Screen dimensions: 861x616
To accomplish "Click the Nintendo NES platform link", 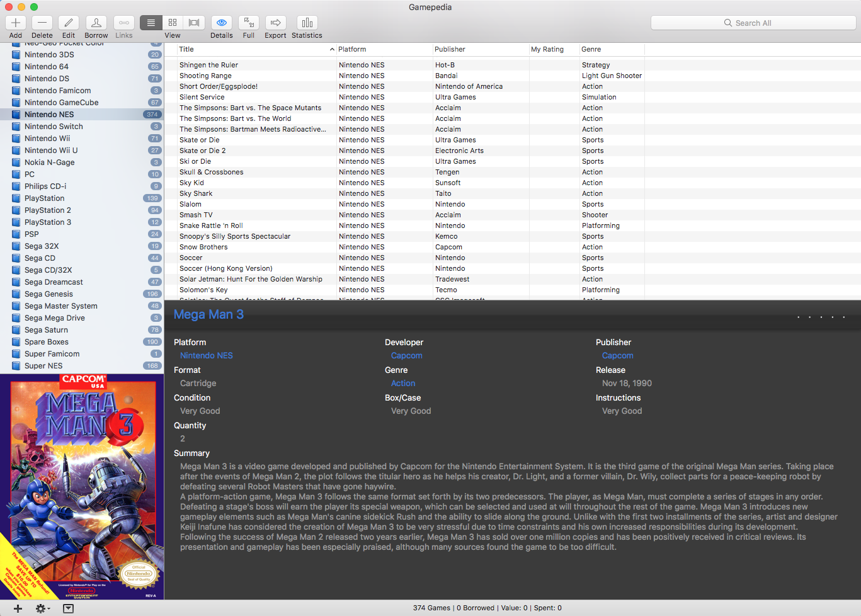I will (206, 356).
